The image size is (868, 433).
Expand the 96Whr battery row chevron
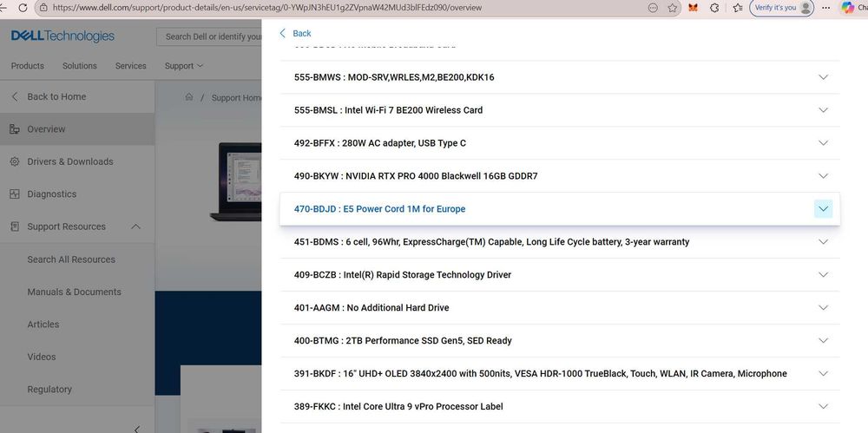(823, 242)
